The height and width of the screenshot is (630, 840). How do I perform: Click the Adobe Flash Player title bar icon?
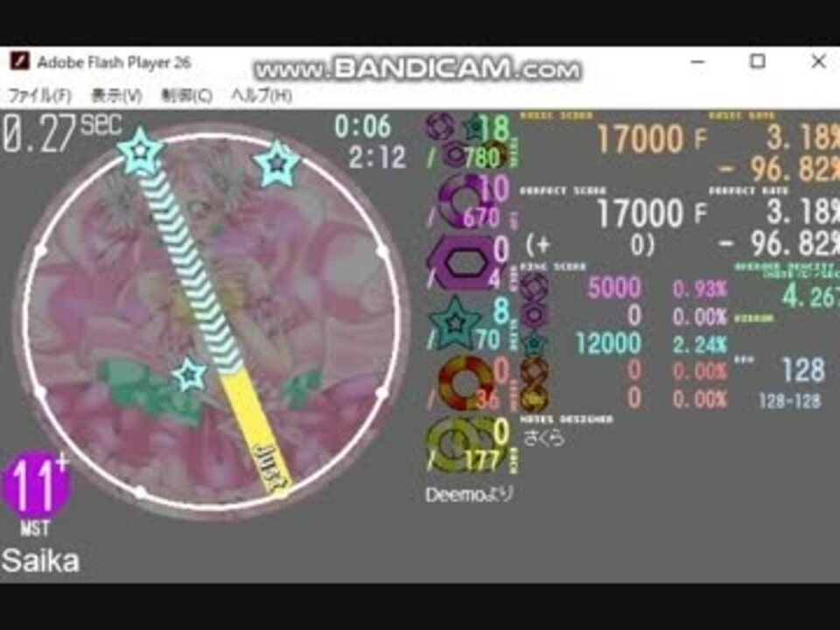tap(20, 61)
